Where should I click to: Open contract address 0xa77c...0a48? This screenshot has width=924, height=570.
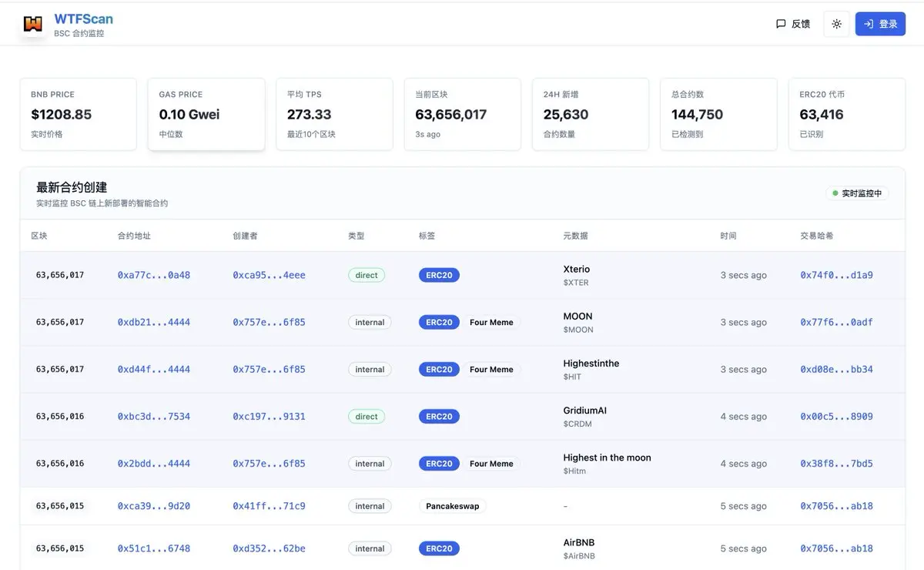(153, 275)
